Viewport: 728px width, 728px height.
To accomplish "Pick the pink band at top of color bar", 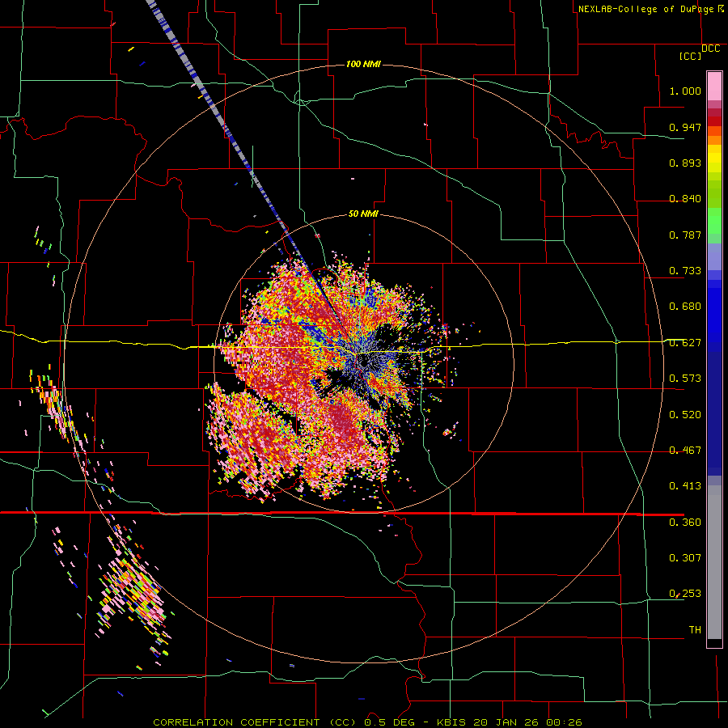I will (714, 87).
